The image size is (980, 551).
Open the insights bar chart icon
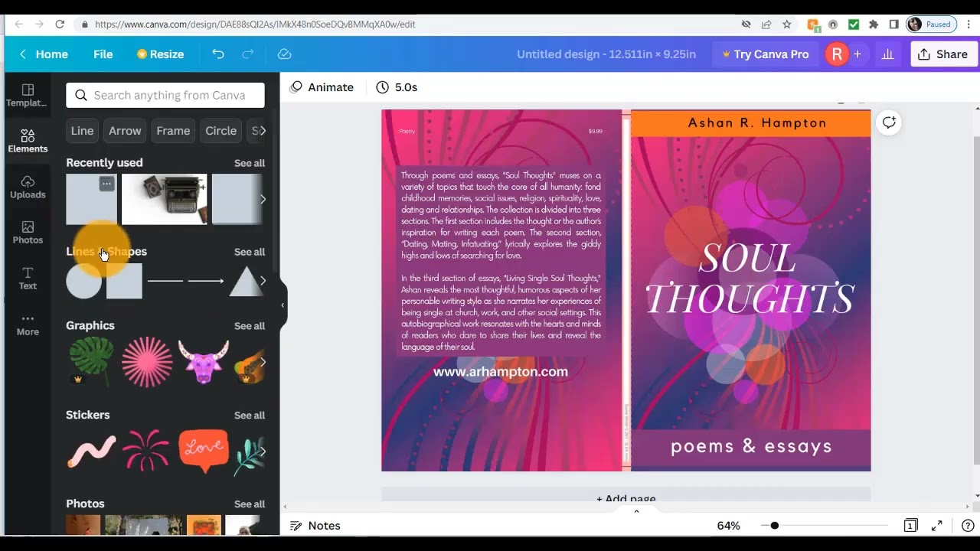pos(888,54)
